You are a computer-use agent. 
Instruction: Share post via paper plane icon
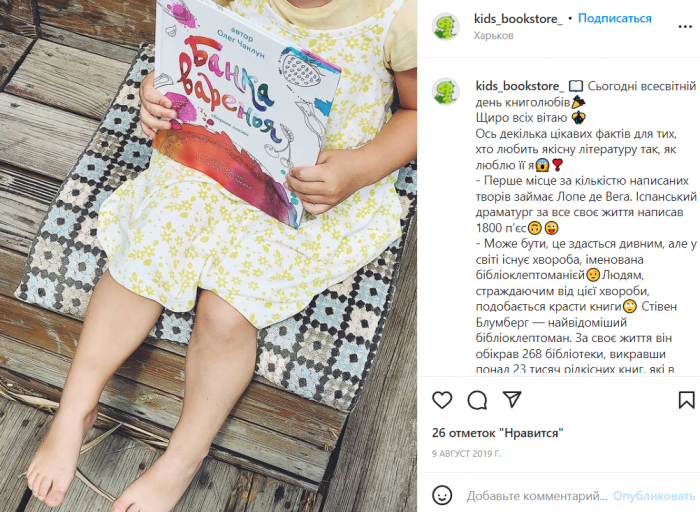coord(512,399)
